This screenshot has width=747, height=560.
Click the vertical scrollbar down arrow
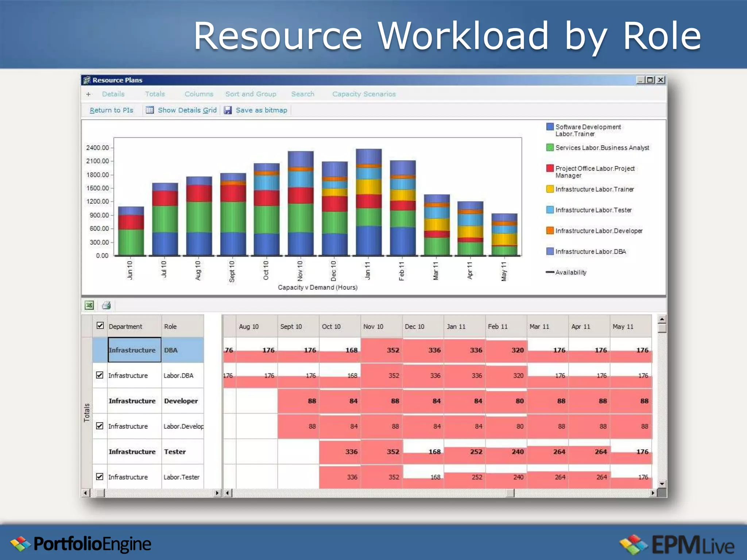[x=662, y=484]
